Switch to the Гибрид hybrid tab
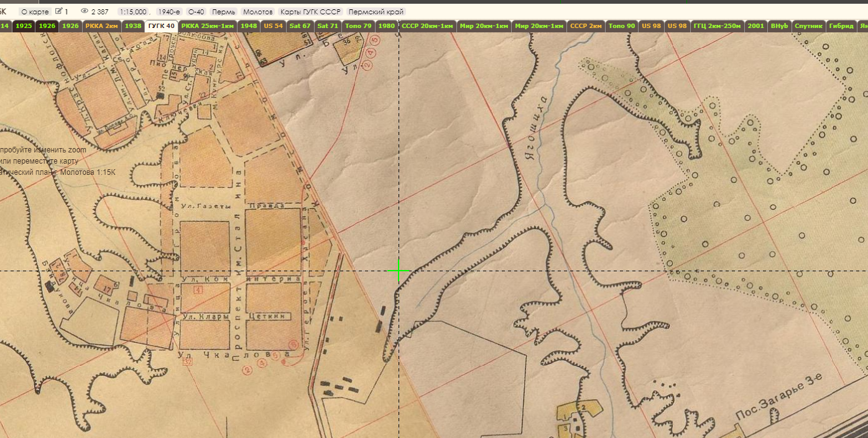The height and width of the screenshot is (438, 868). click(841, 26)
